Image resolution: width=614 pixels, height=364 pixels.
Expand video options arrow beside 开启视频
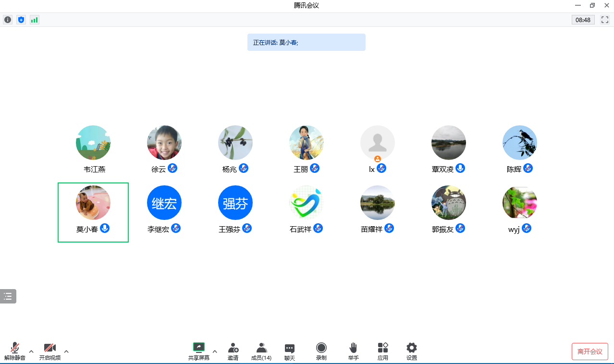tap(66, 352)
